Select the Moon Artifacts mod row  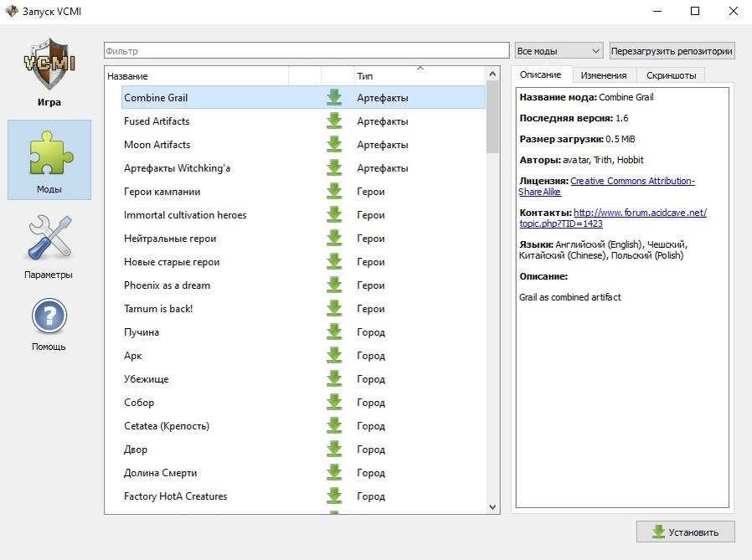tap(304, 144)
